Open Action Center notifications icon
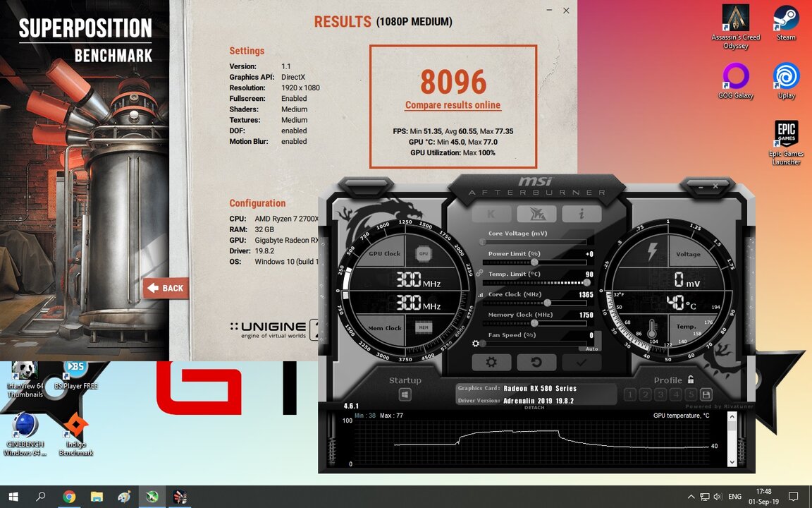Screen dimensions: 812x508 click(793, 497)
